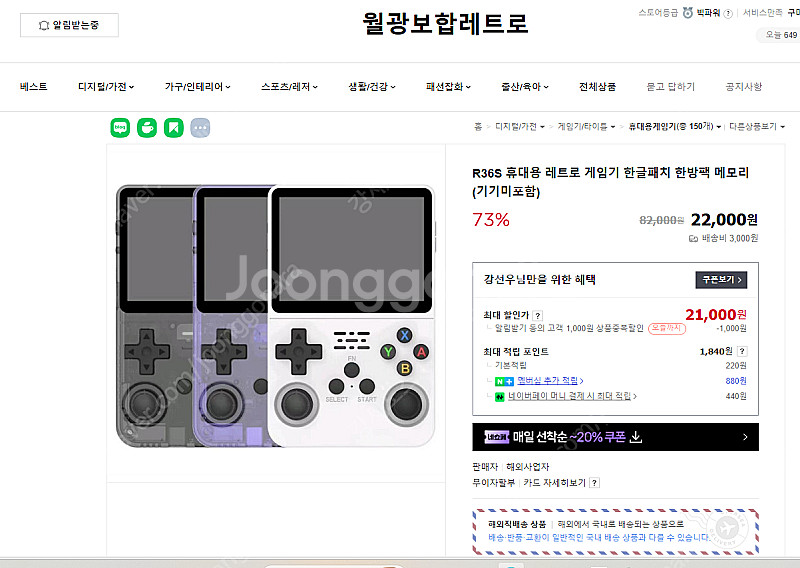Follow the 멤버십 추가 적립 link
The image size is (800, 568).
click(551, 381)
